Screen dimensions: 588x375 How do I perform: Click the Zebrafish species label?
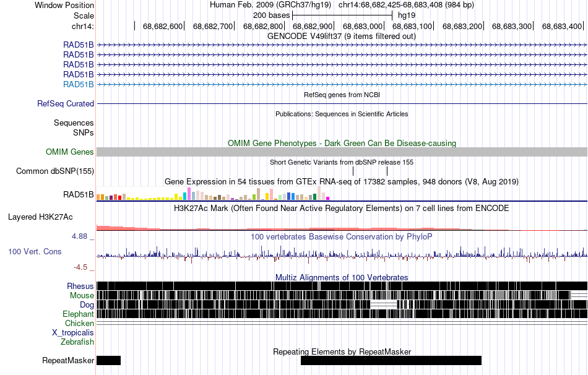click(77, 342)
